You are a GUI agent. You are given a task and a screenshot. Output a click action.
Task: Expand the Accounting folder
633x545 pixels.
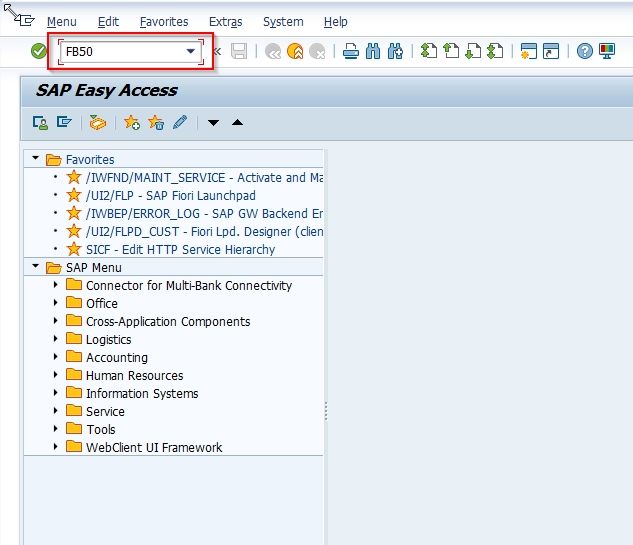tap(56, 356)
